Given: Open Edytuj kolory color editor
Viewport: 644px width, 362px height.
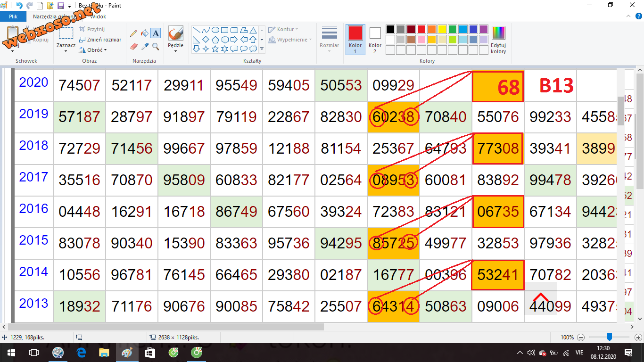Looking at the screenshot, I should [498, 40].
